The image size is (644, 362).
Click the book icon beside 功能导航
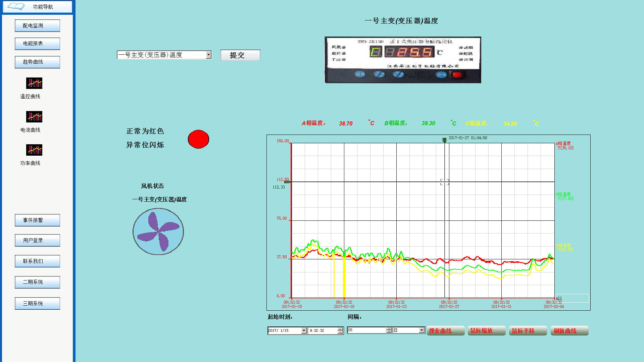[x=16, y=6]
